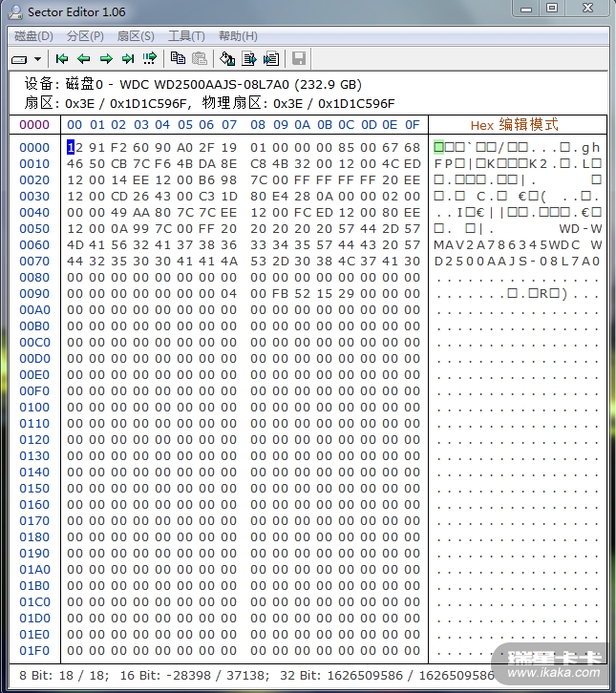The image size is (616, 693).
Task: Click the paste icon in toolbar
Action: 200,59
